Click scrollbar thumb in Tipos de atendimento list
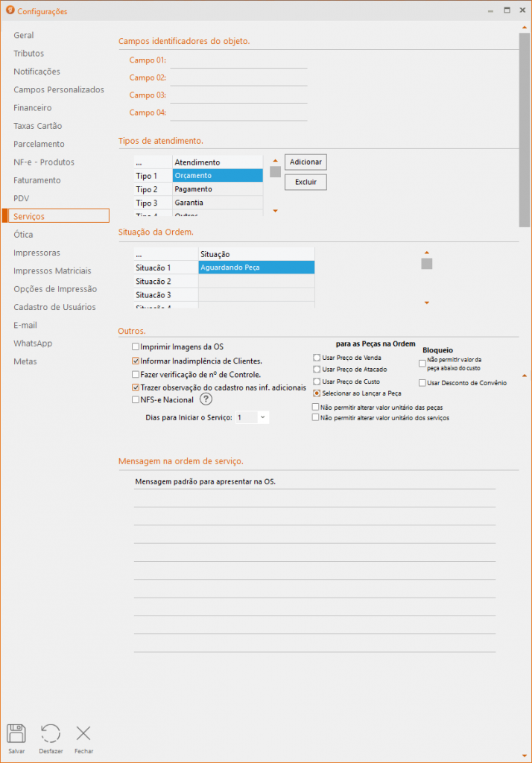This screenshot has width=532, height=763. [x=276, y=172]
